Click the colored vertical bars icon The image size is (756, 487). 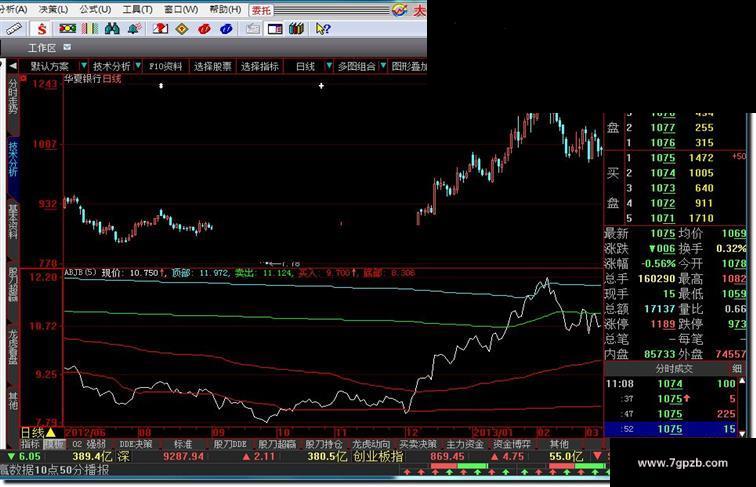[90, 29]
